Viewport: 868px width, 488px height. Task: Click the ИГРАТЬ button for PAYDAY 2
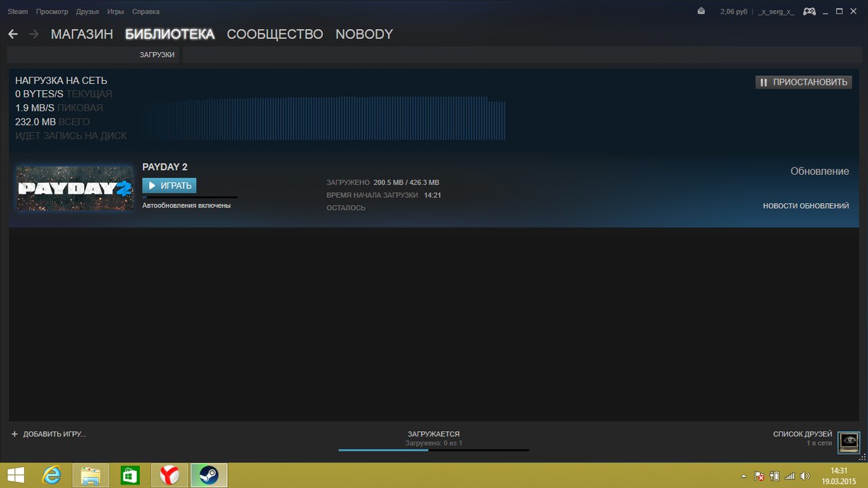[x=169, y=186]
